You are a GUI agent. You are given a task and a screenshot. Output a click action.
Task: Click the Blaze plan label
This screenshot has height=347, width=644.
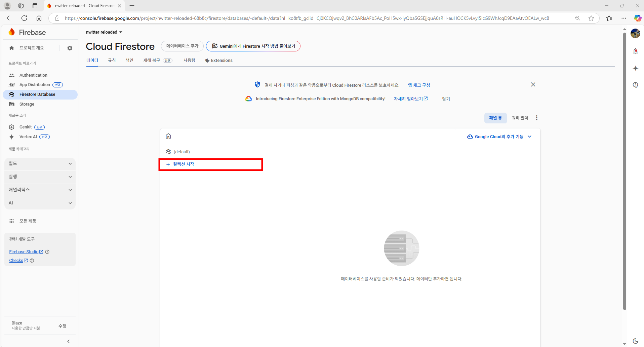(x=17, y=323)
